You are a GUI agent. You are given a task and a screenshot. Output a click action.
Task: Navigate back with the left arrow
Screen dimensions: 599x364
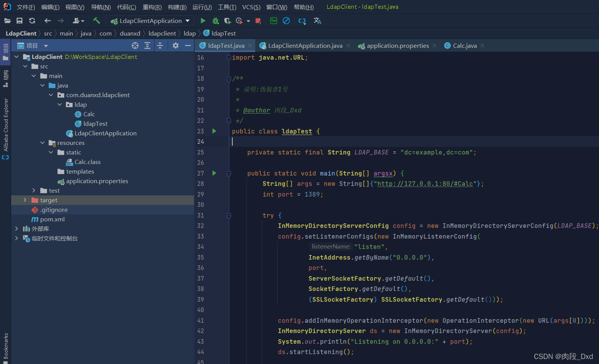point(47,21)
